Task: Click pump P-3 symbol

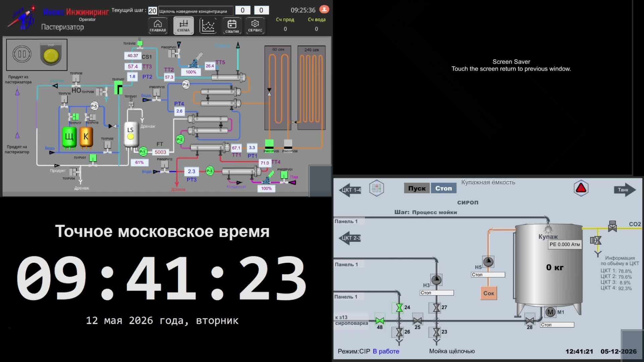Action: point(210,171)
